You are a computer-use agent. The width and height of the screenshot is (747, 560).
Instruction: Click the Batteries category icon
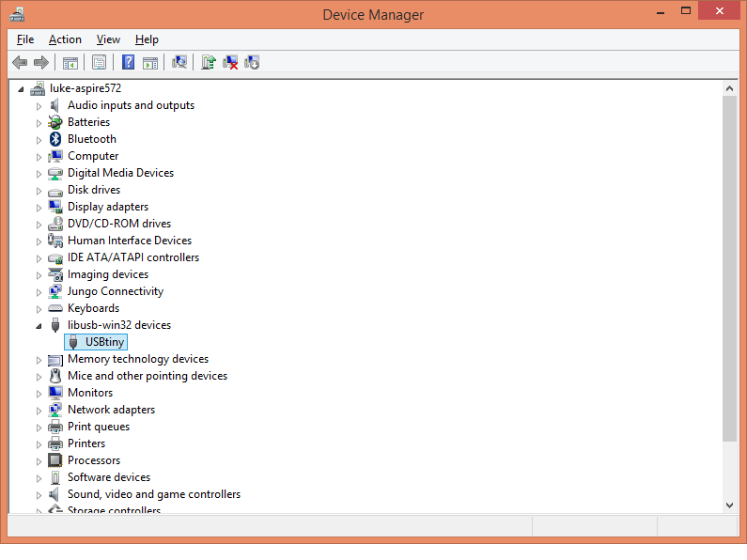point(55,122)
